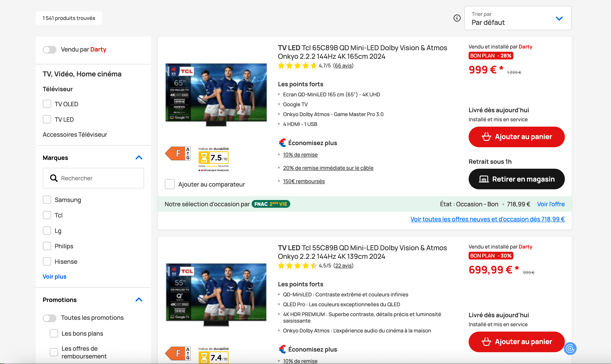Click the durability index 7.5 badge
611x364 pixels.
tap(213, 158)
